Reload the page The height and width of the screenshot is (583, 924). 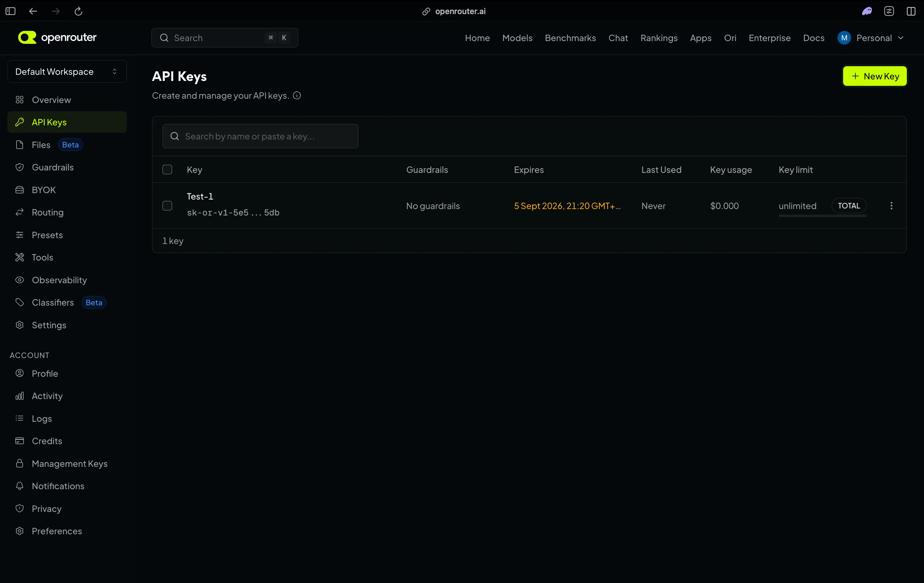click(78, 11)
